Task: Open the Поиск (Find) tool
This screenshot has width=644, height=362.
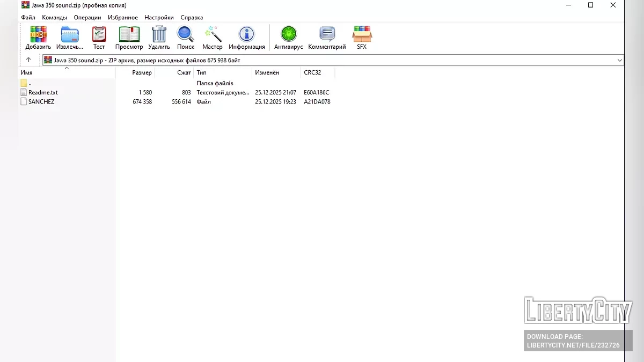Action: [x=186, y=35]
